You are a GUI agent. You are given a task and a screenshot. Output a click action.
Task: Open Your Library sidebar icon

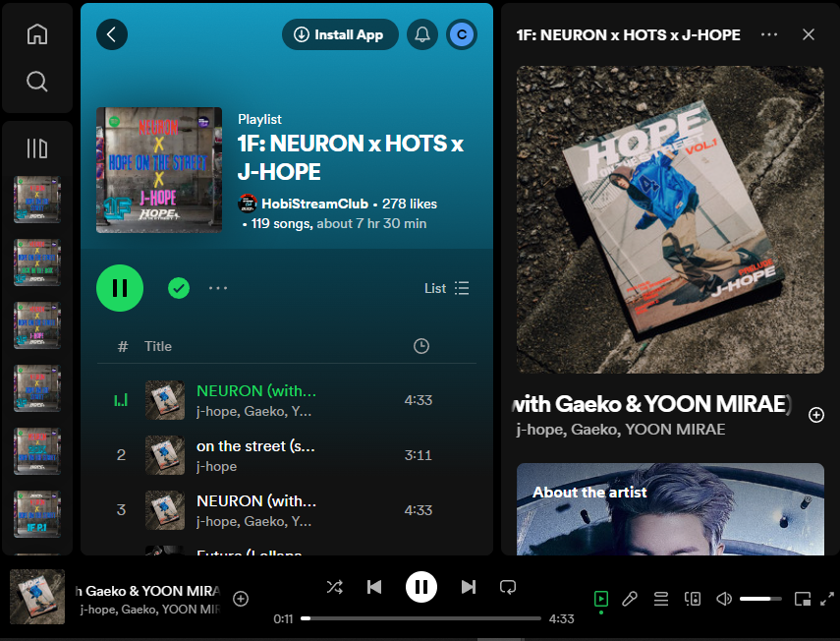37,148
